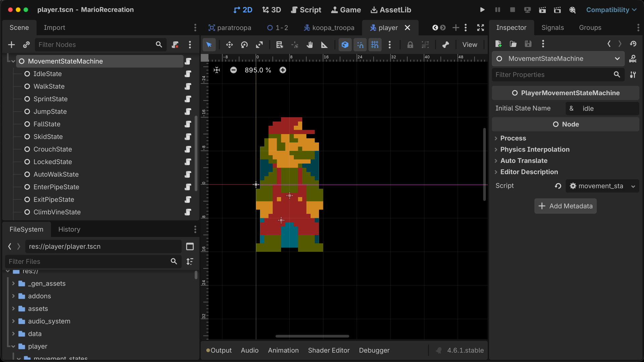Switch to the Groups tab

pyautogui.click(x=590, y=27)
